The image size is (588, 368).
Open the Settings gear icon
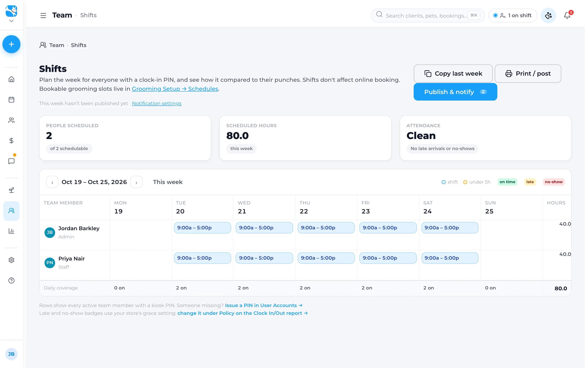pos(11,260)
